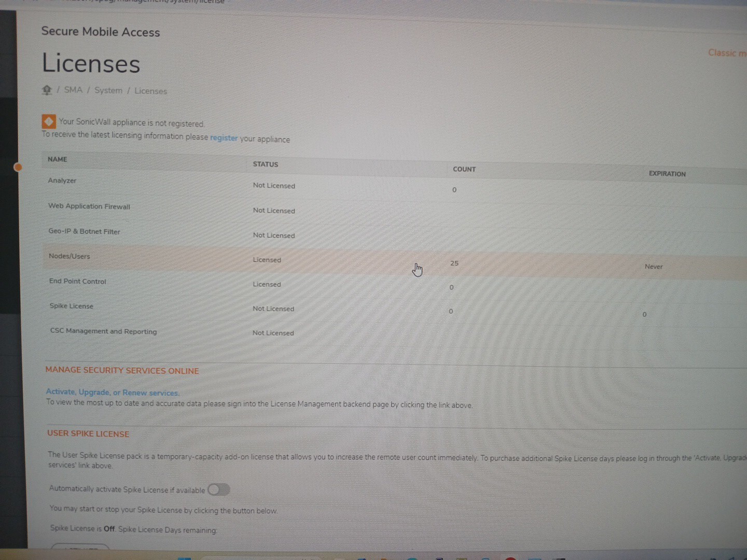
Task: Open Activate, Upgrade, or Renew services link
Action: point(113,393)
